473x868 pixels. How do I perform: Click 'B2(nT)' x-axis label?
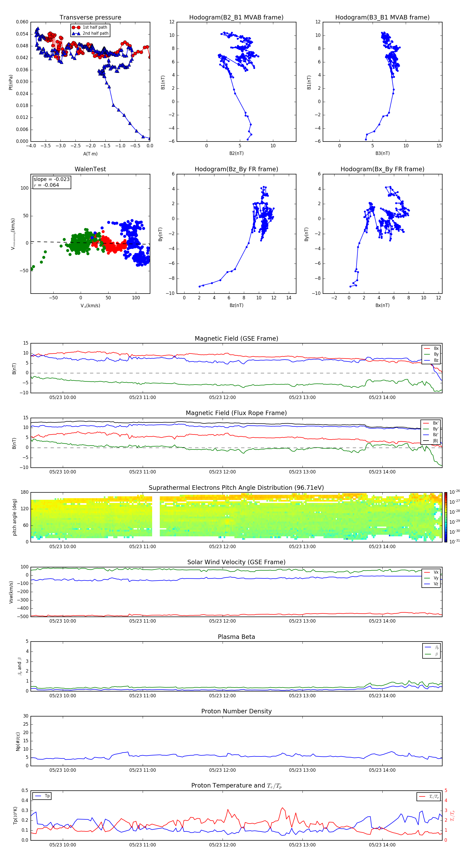(x=236, y=153)
